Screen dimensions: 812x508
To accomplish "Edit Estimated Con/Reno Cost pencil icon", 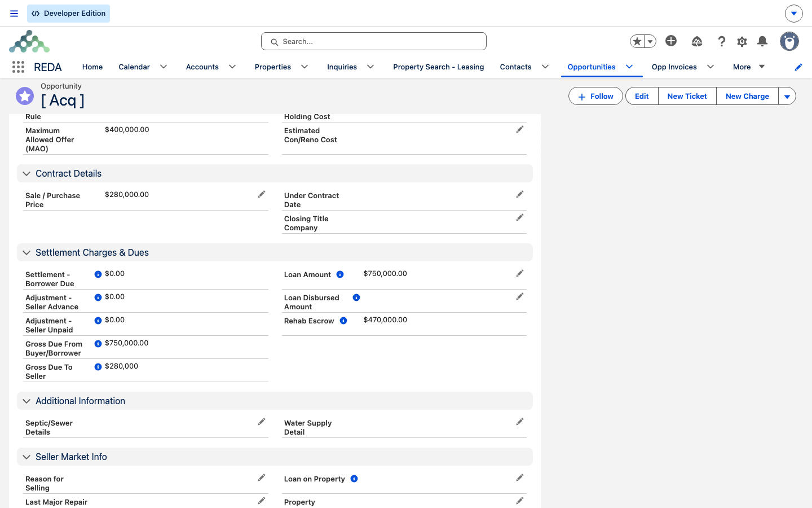I will pyautogui.click(x=520, y=129).
